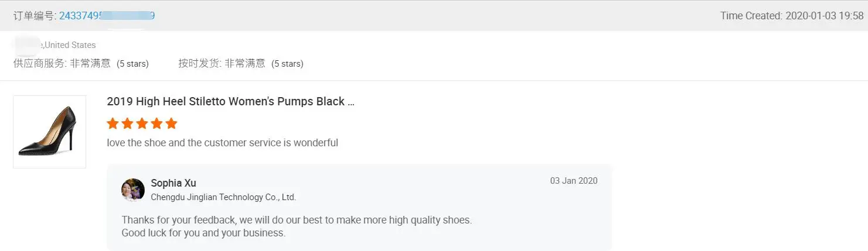Open the blue order number link
Screen dimensions: 868x251
click(107, 16)
